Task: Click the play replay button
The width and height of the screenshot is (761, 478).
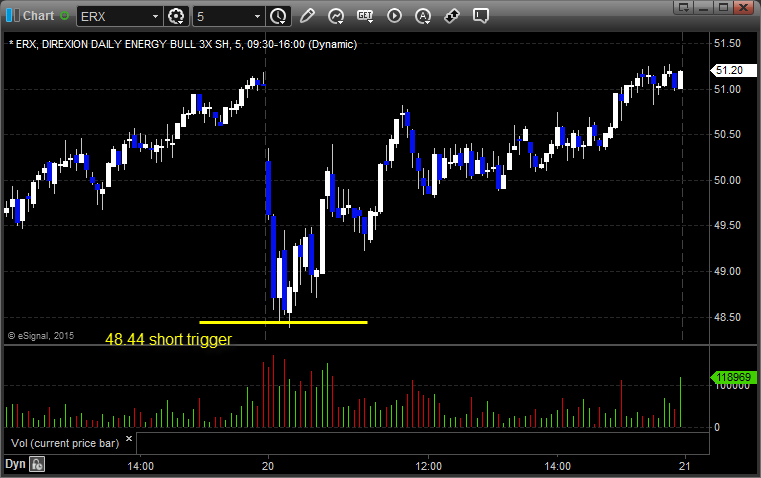Action: tap(394, 16)
